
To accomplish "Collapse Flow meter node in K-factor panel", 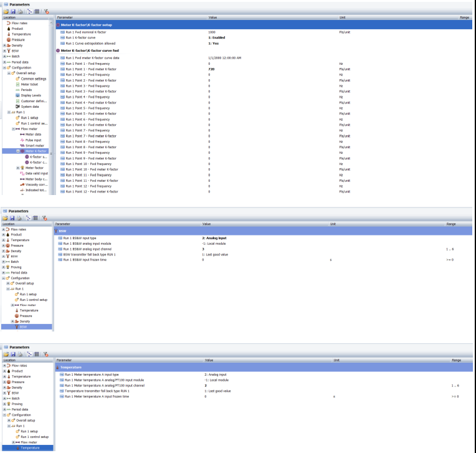I will (13, 129).
